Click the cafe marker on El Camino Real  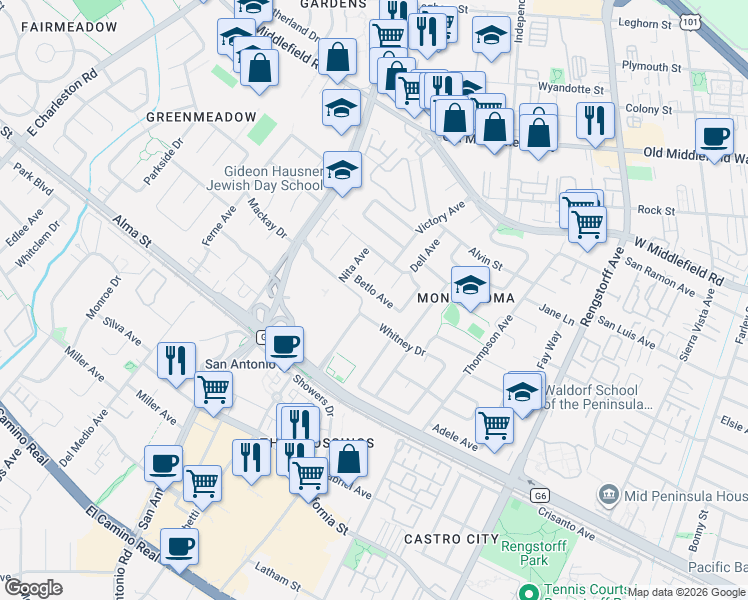[179, 548]
